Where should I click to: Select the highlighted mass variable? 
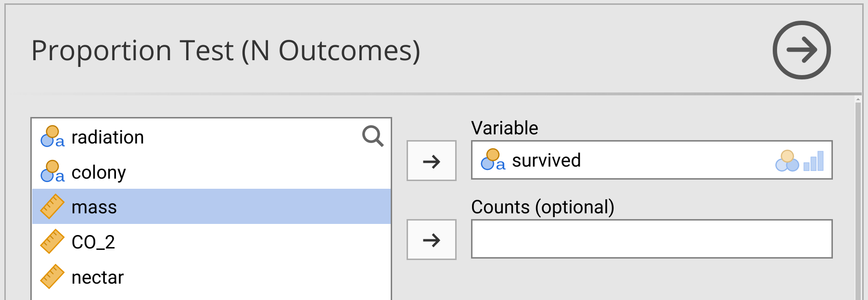(94, 207)
